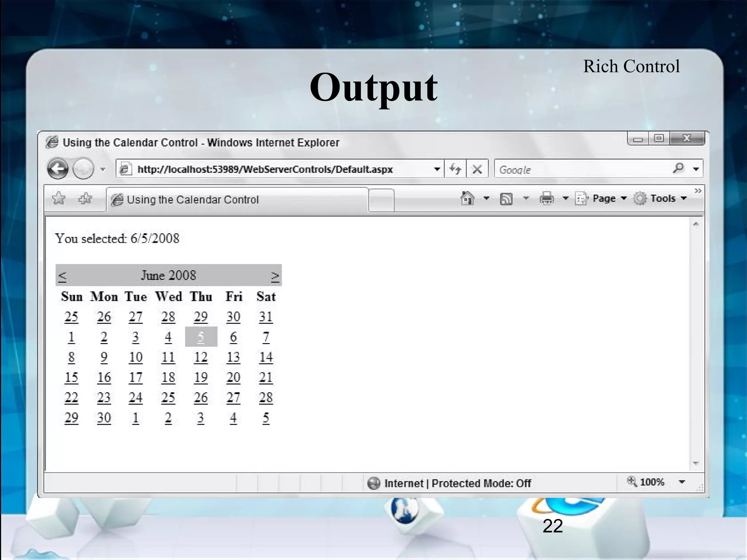Image resolution: width=747 pixels, height=560 pixels.
Task: Open the zoom level 100% dropdown
Action: pyautogui.click(x=682, y=482)
